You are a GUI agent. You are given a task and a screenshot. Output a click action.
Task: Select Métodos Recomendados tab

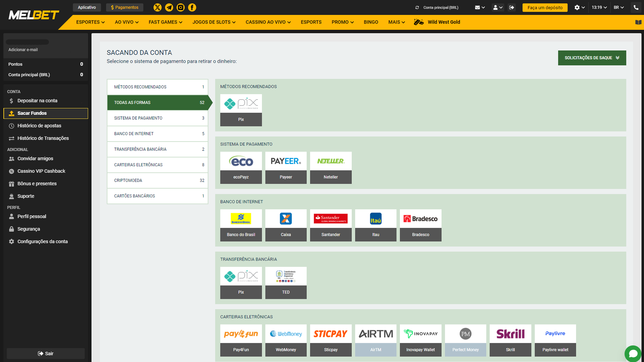click(x=157, y=87)
